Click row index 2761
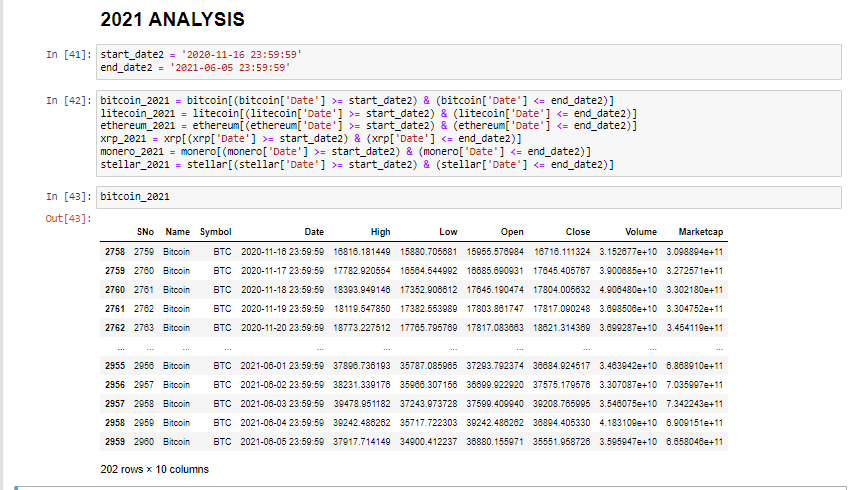 115,309
